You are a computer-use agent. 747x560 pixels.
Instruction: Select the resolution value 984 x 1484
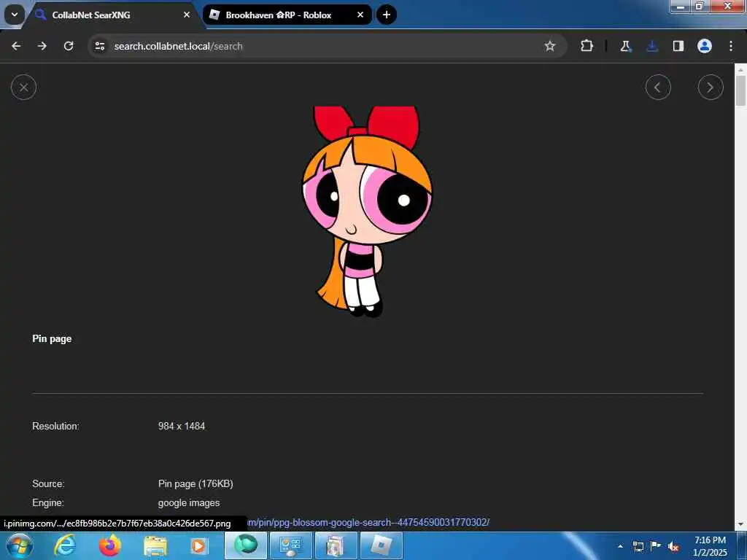tap(182, 426)
